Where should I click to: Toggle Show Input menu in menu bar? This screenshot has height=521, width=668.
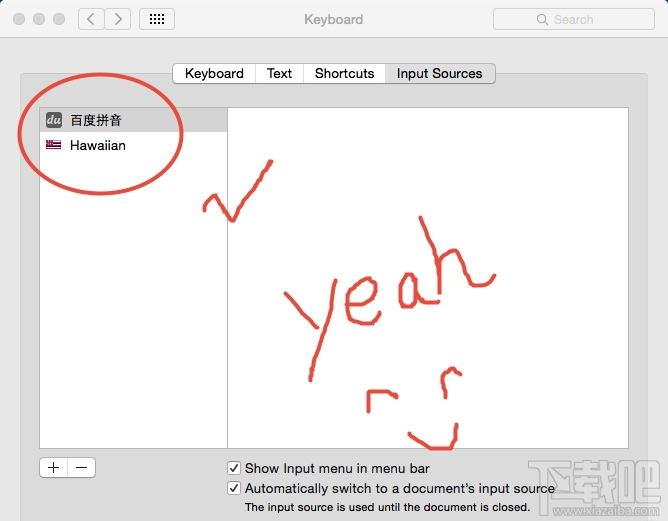[x=233, y=468]
